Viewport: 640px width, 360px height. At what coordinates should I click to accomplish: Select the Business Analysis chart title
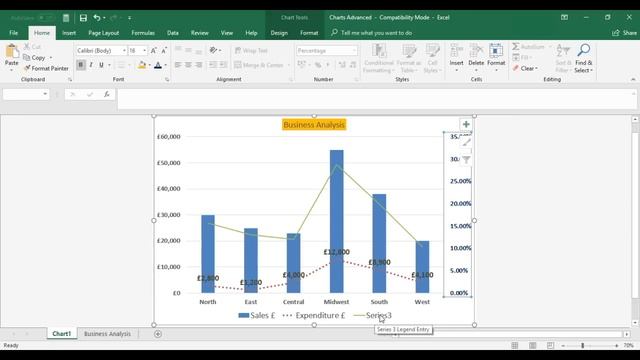(x=314, y=125)
